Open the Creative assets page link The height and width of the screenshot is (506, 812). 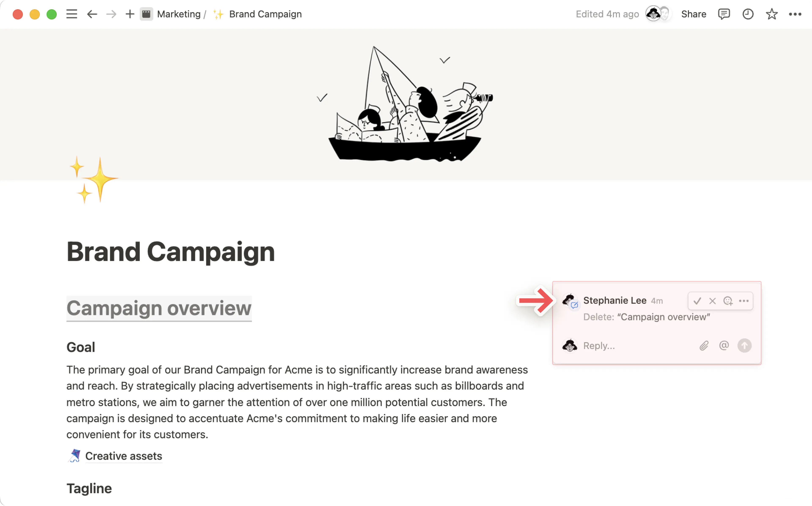pyautogui.click(x=123, y=456)
